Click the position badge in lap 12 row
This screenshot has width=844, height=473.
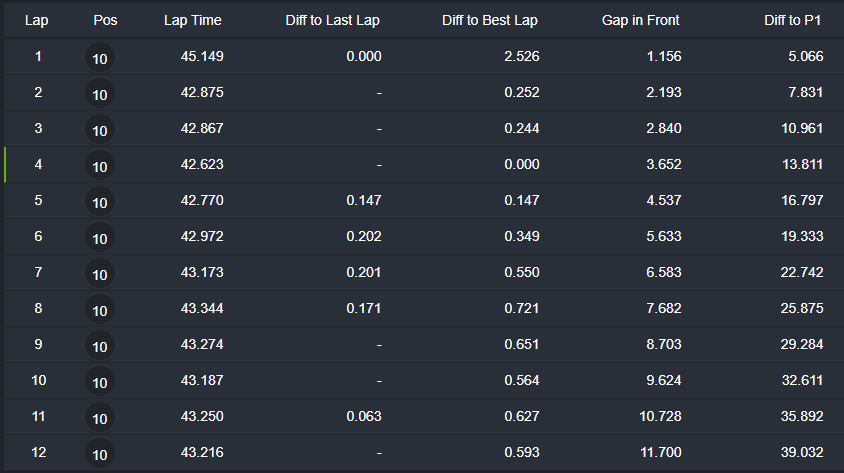tap(100, 454)
